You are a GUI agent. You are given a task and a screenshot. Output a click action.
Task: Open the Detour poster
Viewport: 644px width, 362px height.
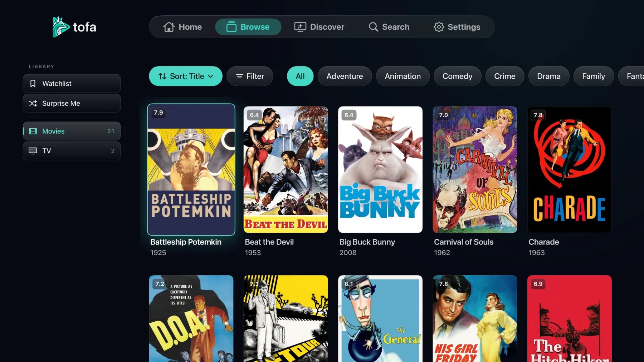pyautogui.click(x=286, y=318)
